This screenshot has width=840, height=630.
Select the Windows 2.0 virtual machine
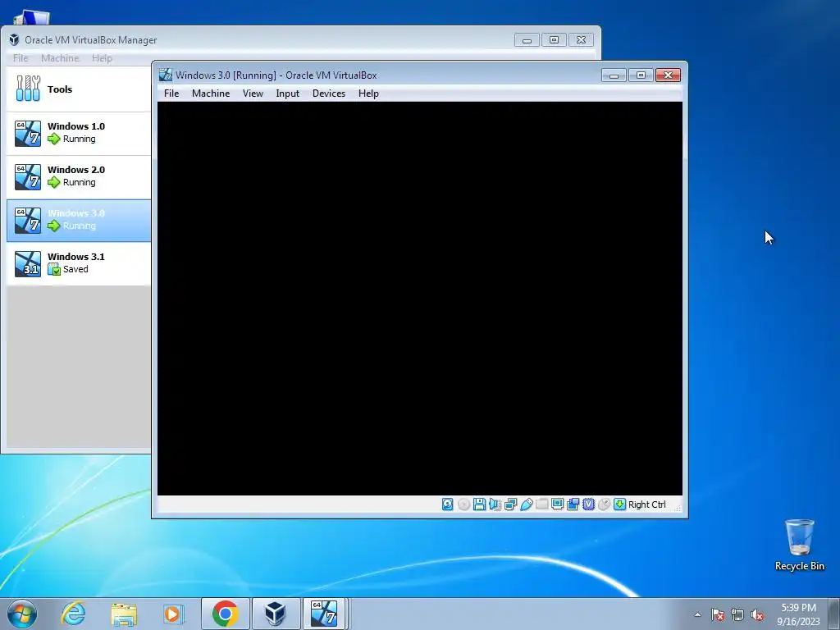pos(79,177)
